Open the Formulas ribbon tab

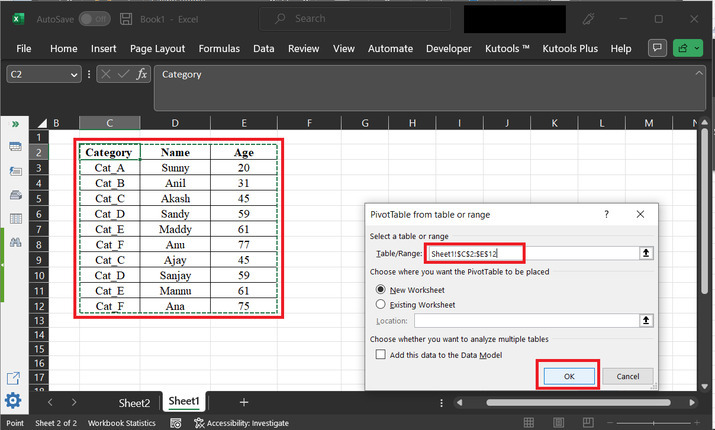coord(219,48)
